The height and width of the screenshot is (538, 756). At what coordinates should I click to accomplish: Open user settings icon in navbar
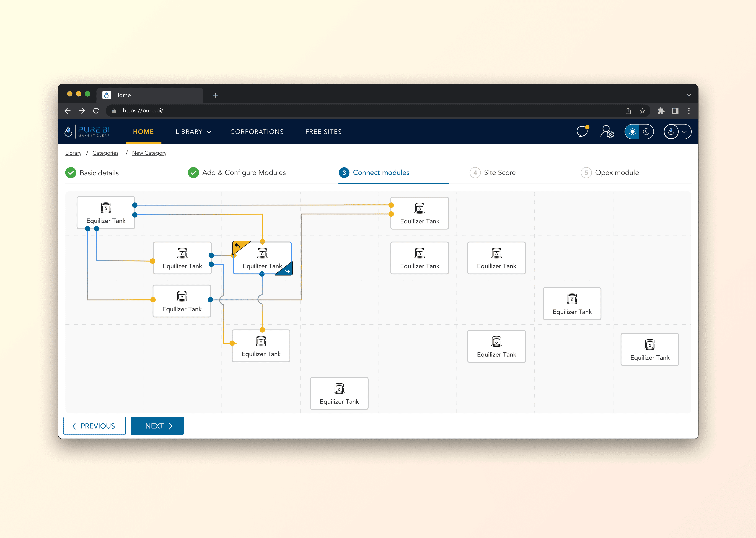(607, 131)
